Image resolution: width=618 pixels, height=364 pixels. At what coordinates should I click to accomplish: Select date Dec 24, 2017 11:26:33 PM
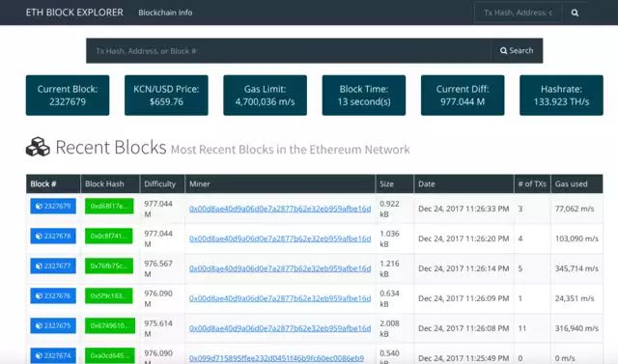point(463,209)
